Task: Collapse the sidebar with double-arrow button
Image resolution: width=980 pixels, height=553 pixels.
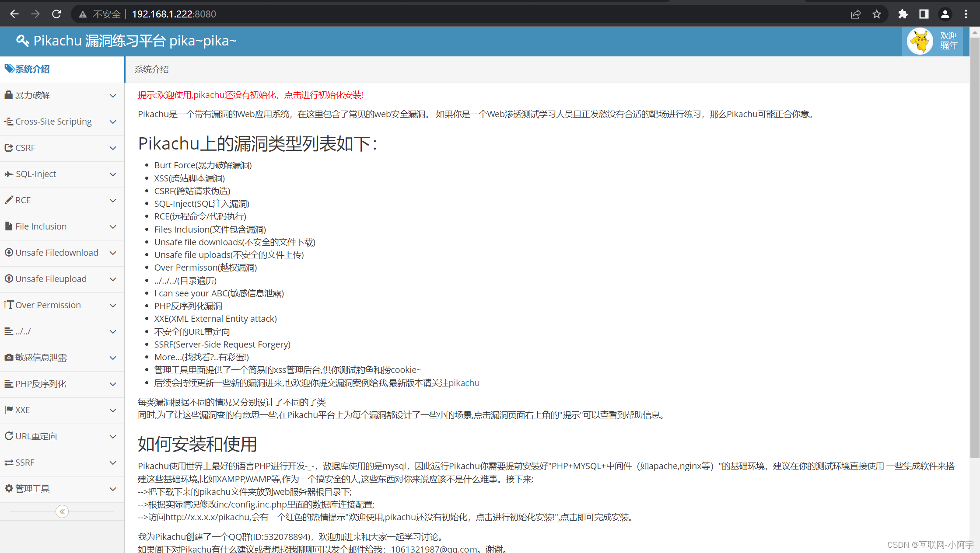Action: point(62,511)
